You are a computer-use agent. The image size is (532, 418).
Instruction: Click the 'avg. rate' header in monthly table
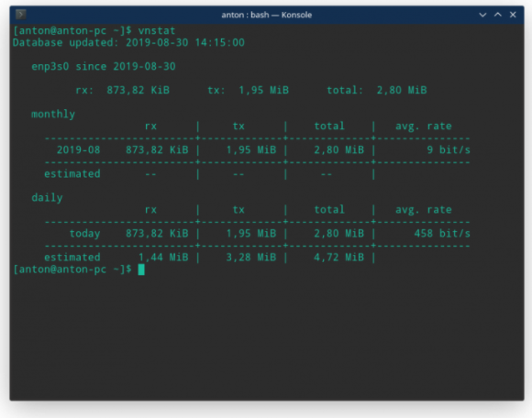pos(424,126)
